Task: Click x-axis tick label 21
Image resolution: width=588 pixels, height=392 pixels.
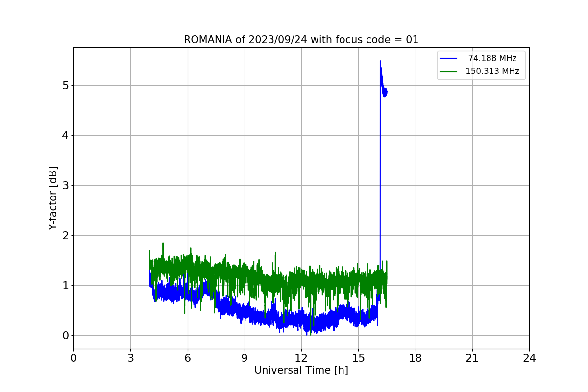Action: pyautogui.click(x=472, y=358)
